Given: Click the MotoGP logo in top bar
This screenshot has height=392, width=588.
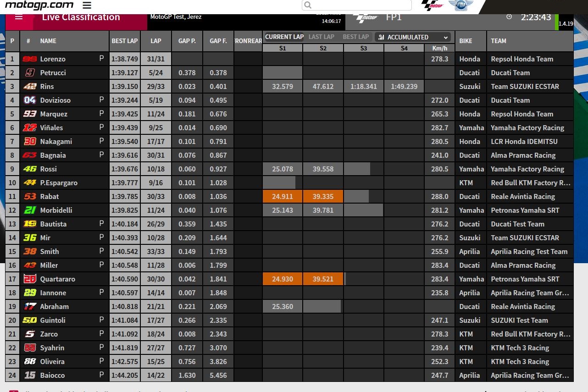Looking at the screenshot, I should click(432, 6).
